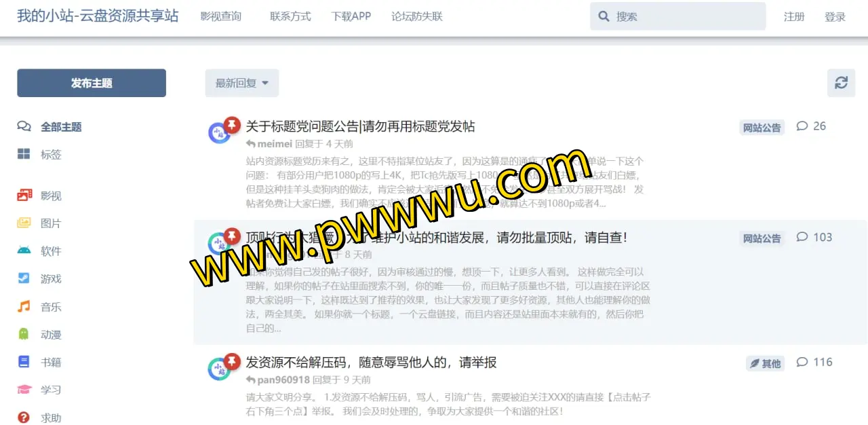This screenshot has height=425, width=868.
Task: Click the 发布主题 button
Action: pos(92,83)
